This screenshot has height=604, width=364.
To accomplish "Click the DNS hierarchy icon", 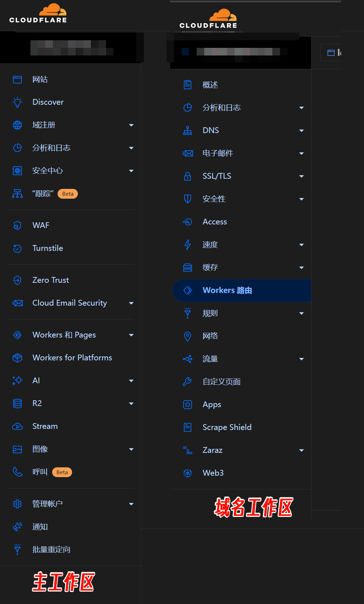I will 188,131.
